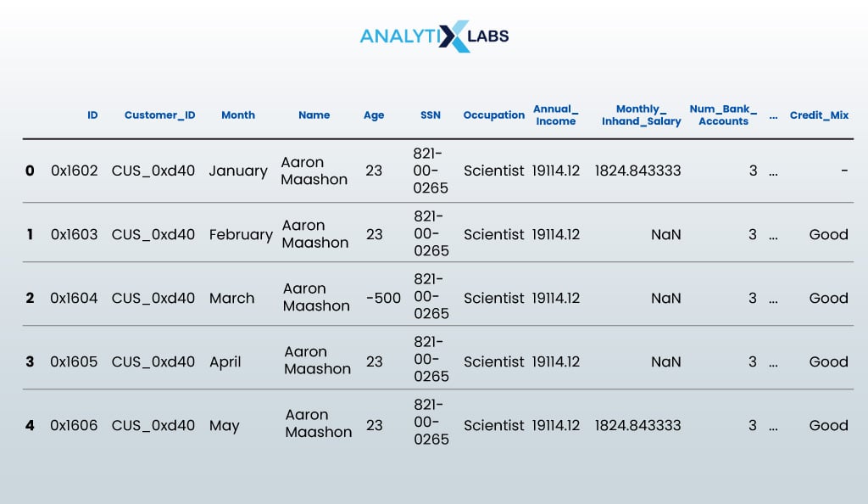The image size is (868, 504).
Task: Select the SSN column header
Action: [431, 115]
